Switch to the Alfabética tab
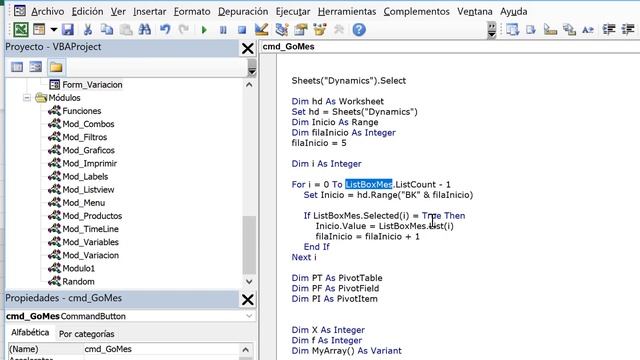The width and height of the screenshot is (640, 360). (30, 333)
